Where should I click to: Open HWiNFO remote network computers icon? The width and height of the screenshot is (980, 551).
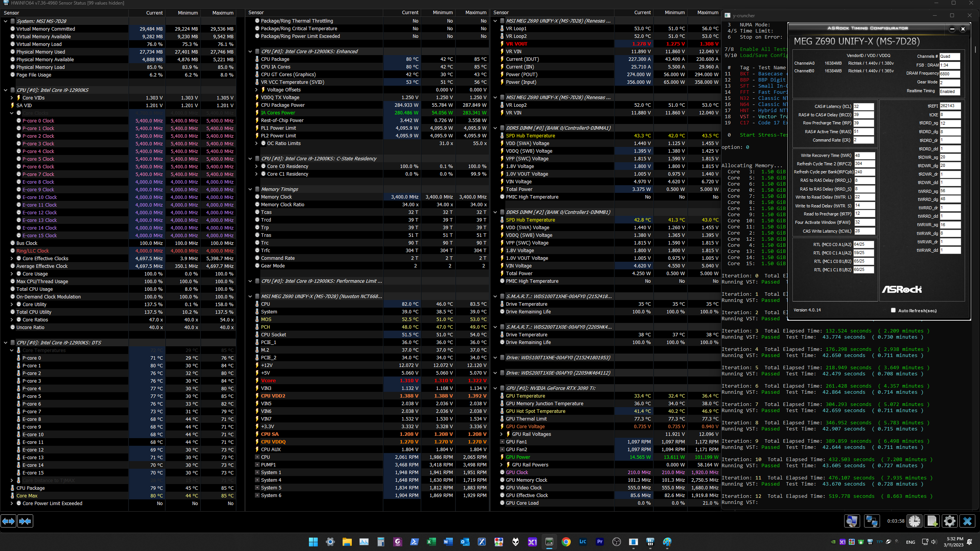872,521
